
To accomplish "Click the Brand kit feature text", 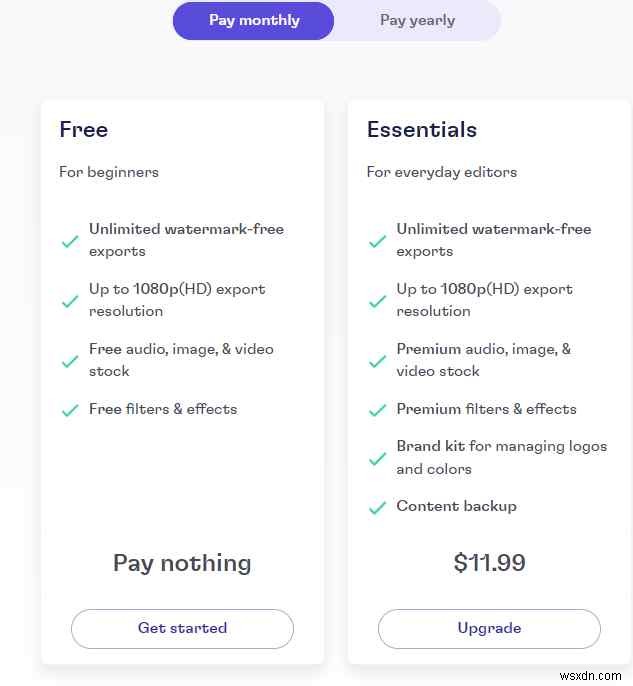I will (x=501, y=457).
